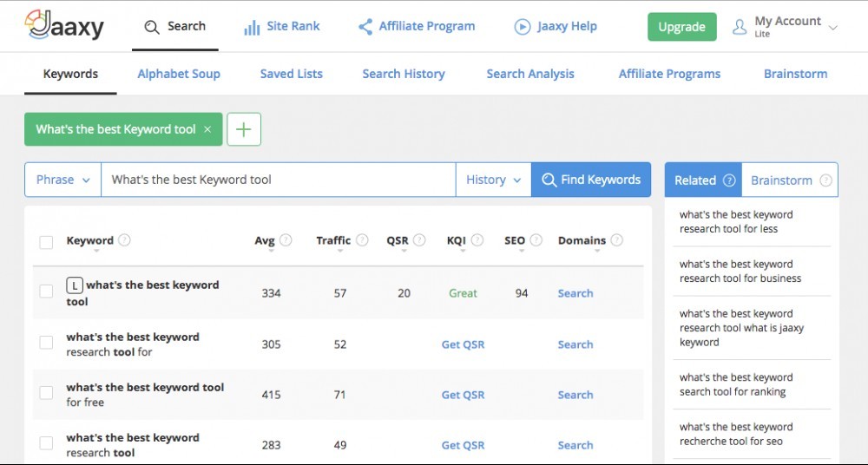Go to the Search Analysis tab
Image resolution: width=868 pixels, height=465 pixels.
pos(530,75)
